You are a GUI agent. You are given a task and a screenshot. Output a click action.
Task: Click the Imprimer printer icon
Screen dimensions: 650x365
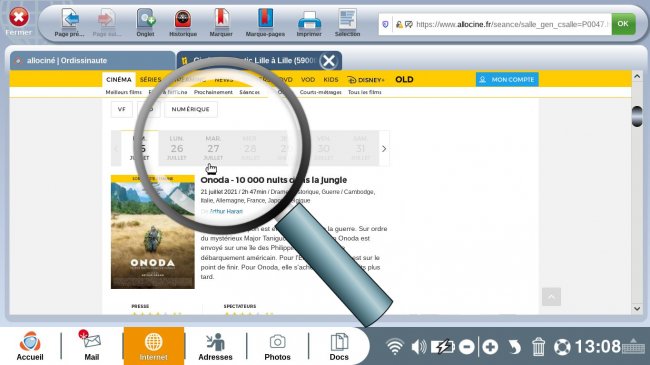[309, 20]
